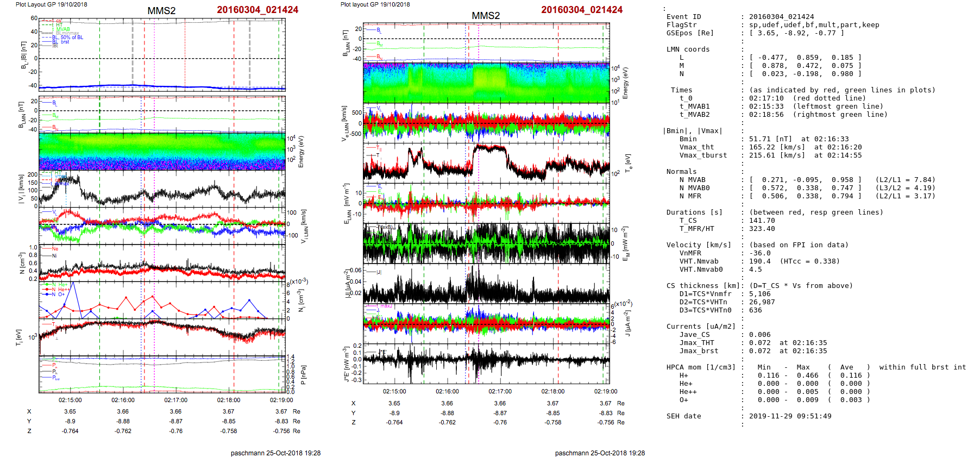The width and height of the screenshot is (980, 457).
Task: Select the Event ID value in text panel
Action: tap(781, 17)
